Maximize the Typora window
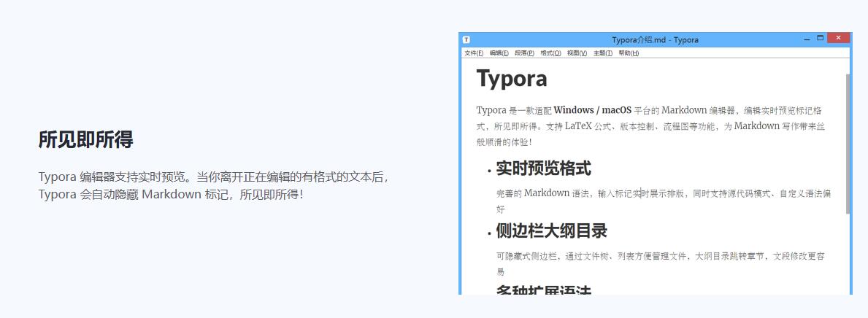 click(x=821, y=38)
